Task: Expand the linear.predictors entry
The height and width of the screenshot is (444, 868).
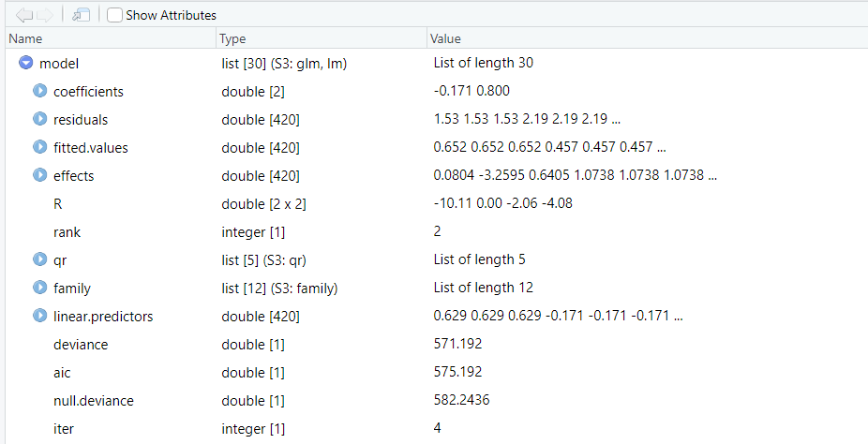Action: 40,316
